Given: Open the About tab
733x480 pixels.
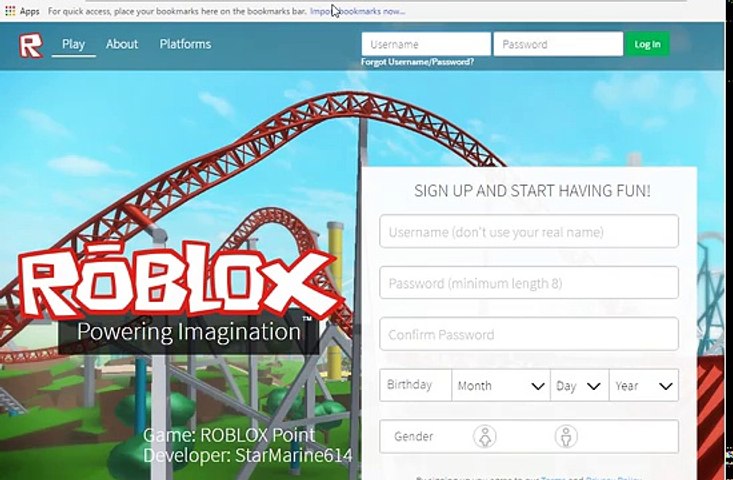Looking at the screenshot, I should tap(122, 44).
